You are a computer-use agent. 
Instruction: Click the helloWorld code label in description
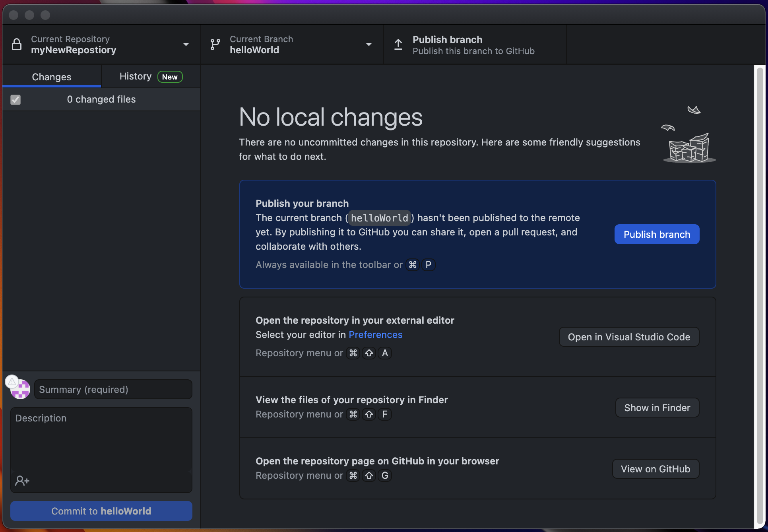pos(379,218)
